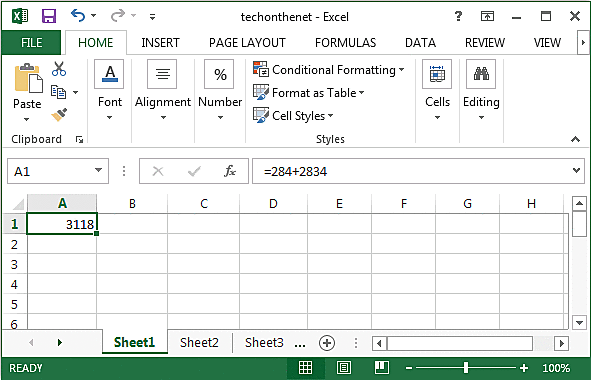Click the Redo arrow icon
The height and width of the screenshot is (380, 591).
[118, 15]
